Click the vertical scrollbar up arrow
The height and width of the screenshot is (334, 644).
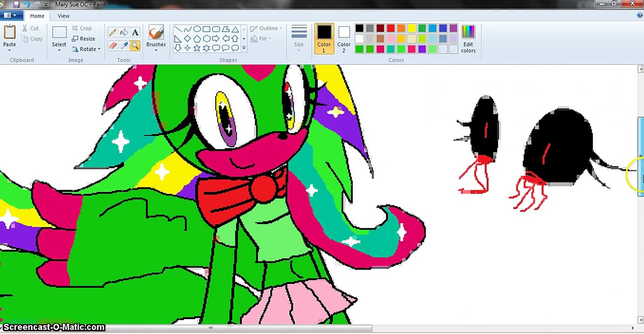tap(641, 69)
